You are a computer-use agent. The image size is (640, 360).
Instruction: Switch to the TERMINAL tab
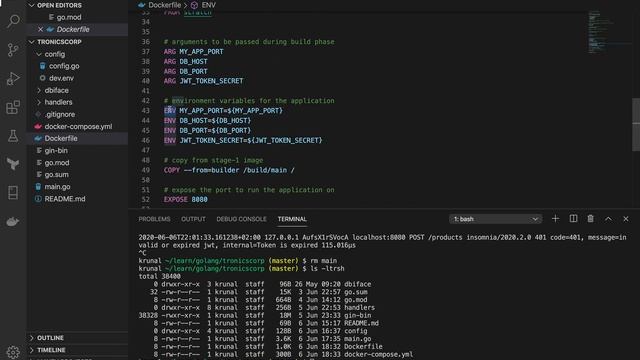pyautogui.click(x=292, y=219)
